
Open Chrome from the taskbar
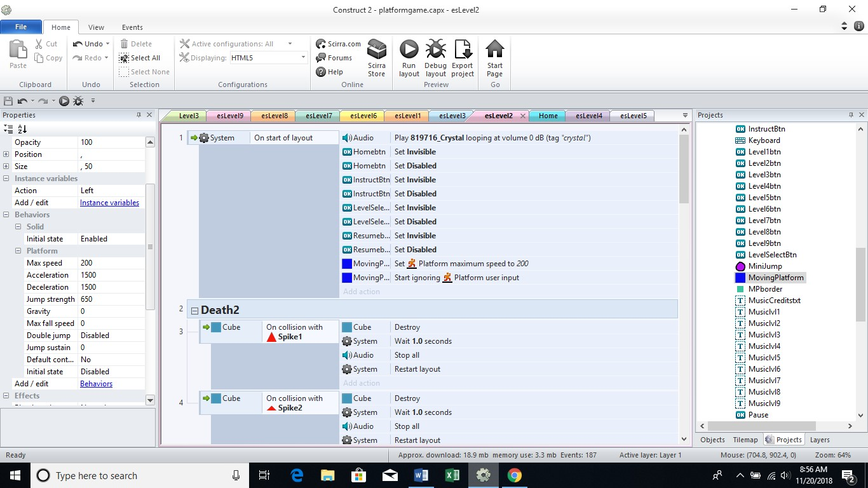pyautogui.click(x=515, y=475)
